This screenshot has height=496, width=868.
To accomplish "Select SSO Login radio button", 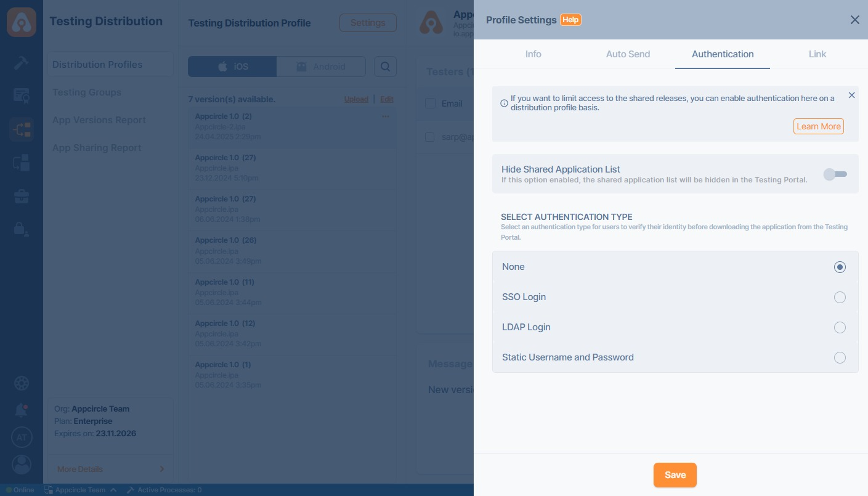I will (x=839, y=298).
